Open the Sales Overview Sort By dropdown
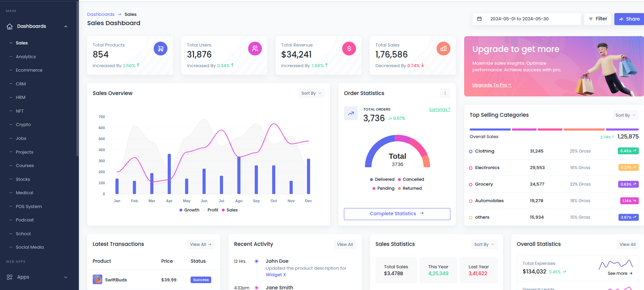The height and width of the screenshot is (290, 644). coord(311,93)
